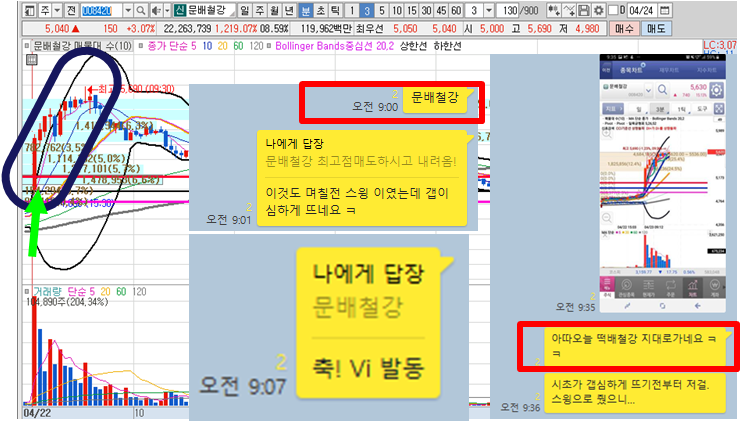Click the zoom-in magnifier on phone chart

(x=607, y=134)
